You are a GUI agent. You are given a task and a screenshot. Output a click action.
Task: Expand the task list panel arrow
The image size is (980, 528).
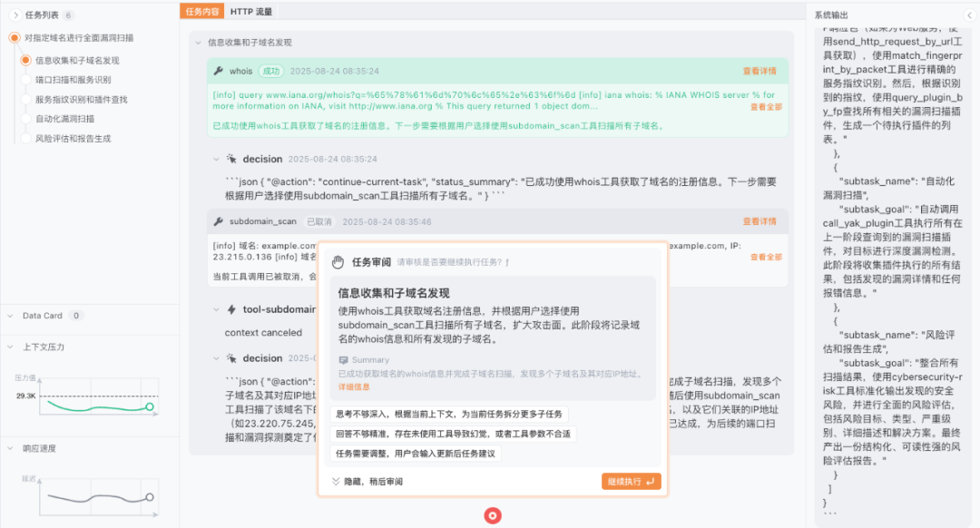pyautogui.click(x=15, y=15)
